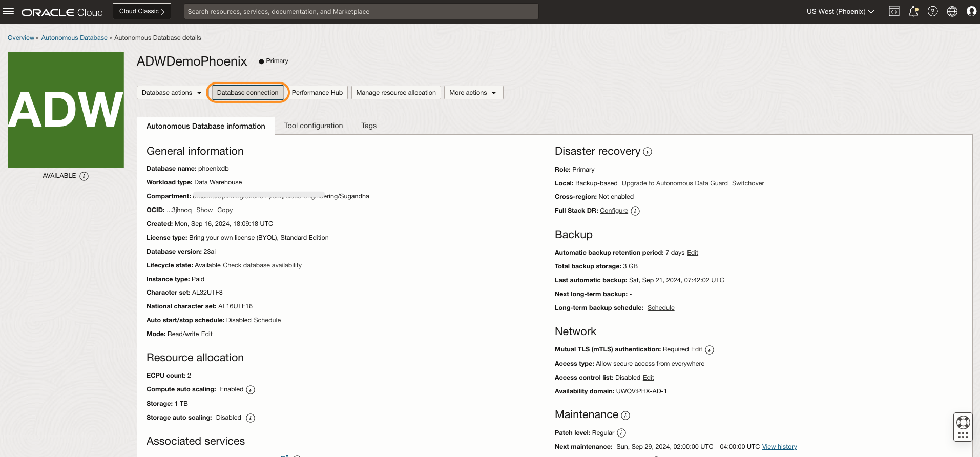Click Upgrade to Autonomous Data Guard
Screen dimensions: 980x457
675,183
